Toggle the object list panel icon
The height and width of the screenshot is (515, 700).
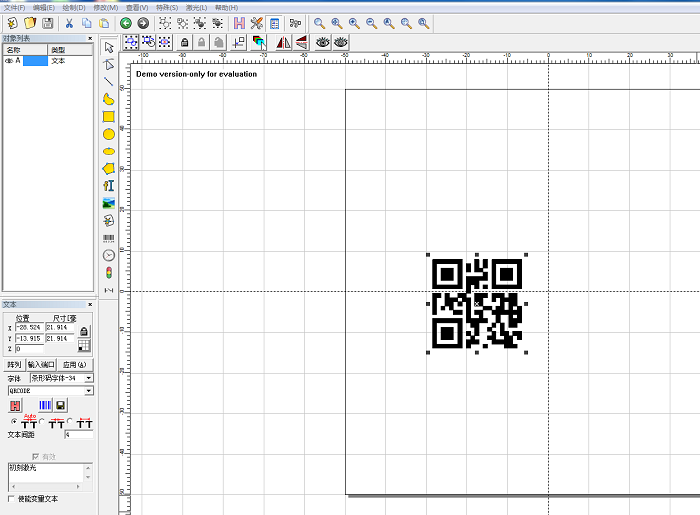pyautogui.click(x=274, y=23)
